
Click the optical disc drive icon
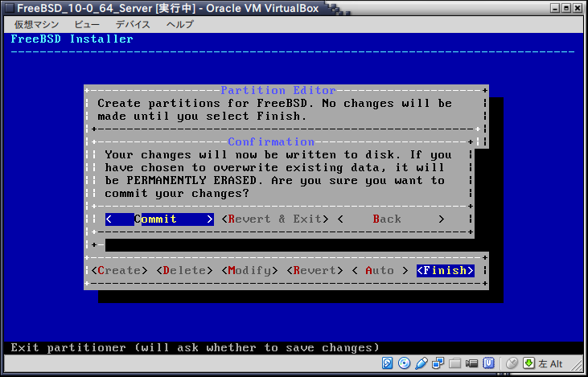[x=405, y=364]
